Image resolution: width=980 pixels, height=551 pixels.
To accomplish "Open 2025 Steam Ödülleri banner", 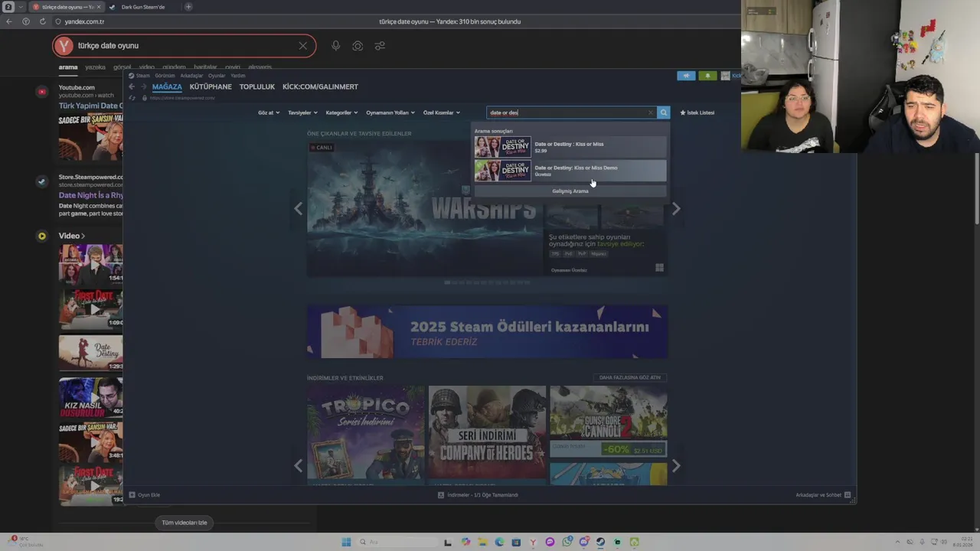I will click(487, 332).
